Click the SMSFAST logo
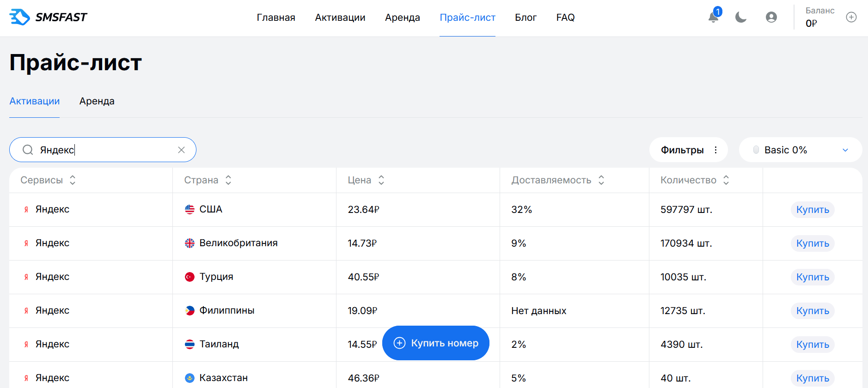Screen dimensions: 868x388 (48, 17)
